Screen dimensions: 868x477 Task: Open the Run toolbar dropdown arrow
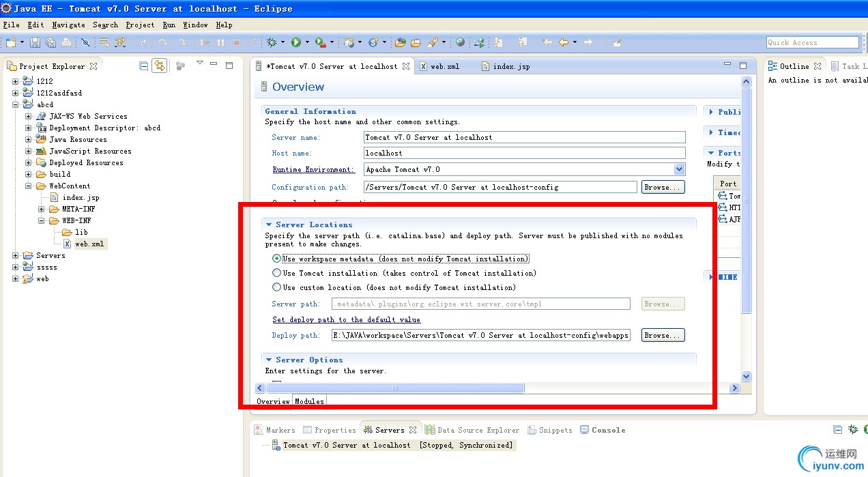coord(307,42)
